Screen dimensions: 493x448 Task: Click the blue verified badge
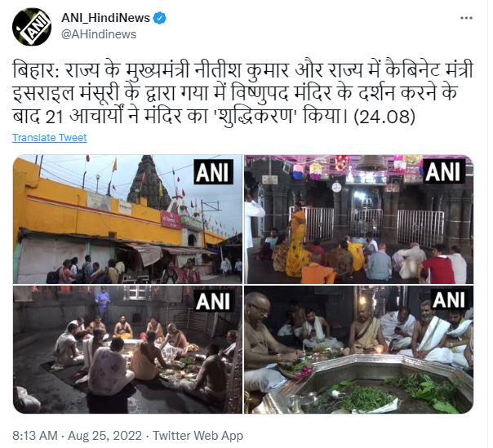tap(159, 18)
